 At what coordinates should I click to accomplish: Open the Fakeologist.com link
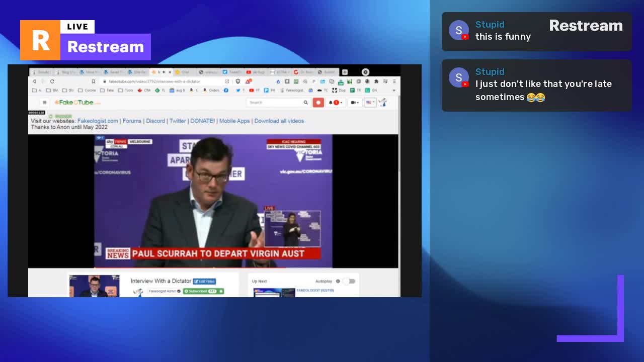pyautogui.click(x=98, y=121)
